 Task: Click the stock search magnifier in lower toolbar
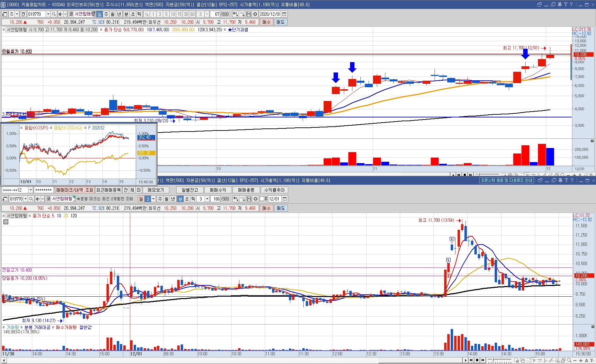click(x=31, y=199)
